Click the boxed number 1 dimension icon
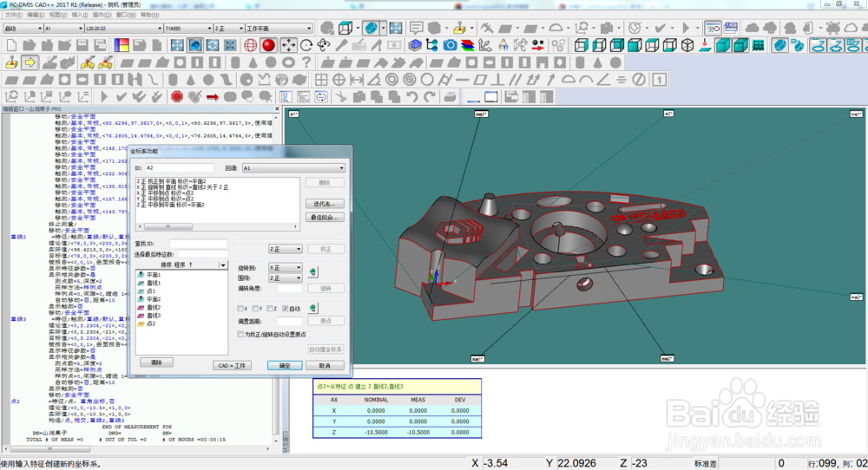The width and height of the screenshot is (868, 470). click(659, 80)
